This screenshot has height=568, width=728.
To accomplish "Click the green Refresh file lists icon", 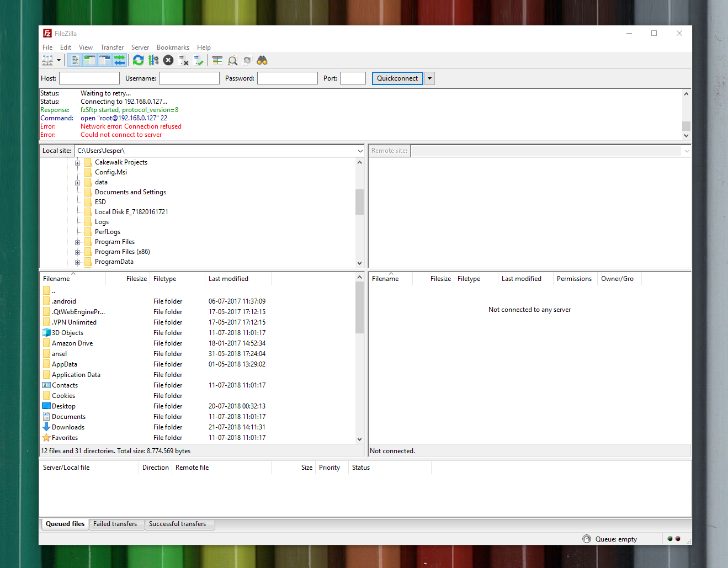I will click(x=139, y=60).
